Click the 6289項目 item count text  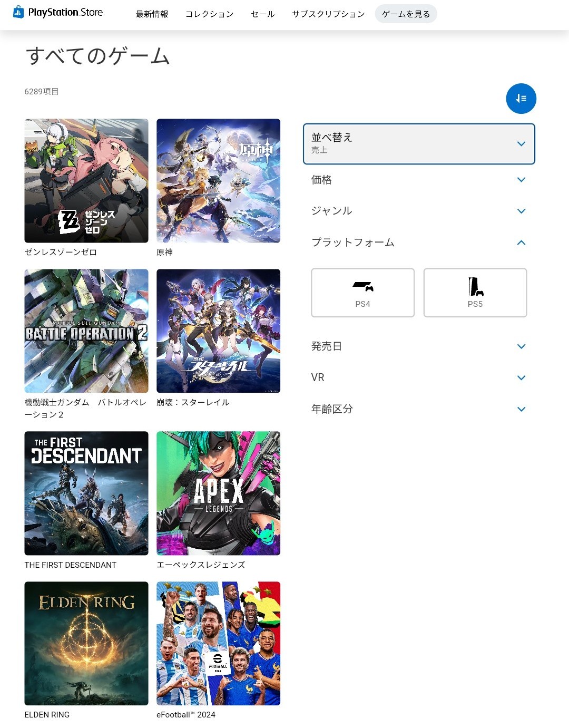[x=42, y=91]
